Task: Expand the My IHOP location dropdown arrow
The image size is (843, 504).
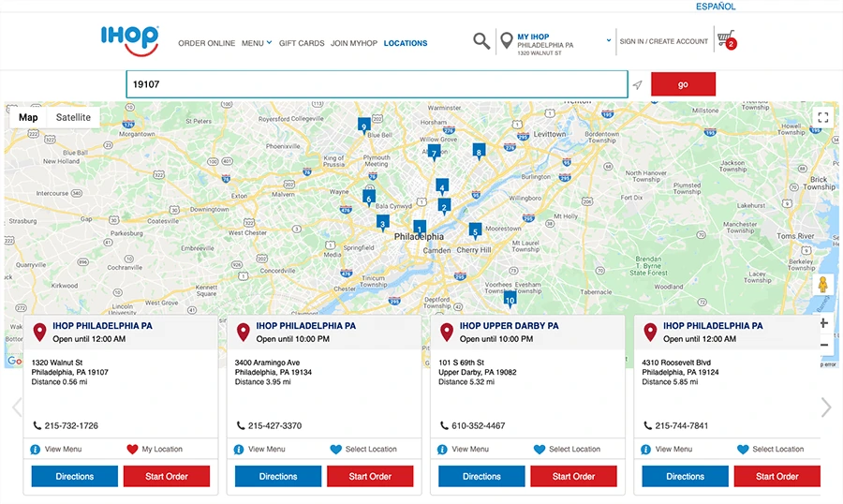Action: 609,40
